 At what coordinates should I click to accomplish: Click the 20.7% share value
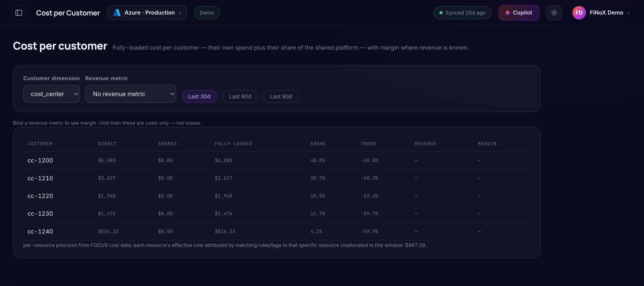point(318,178)
